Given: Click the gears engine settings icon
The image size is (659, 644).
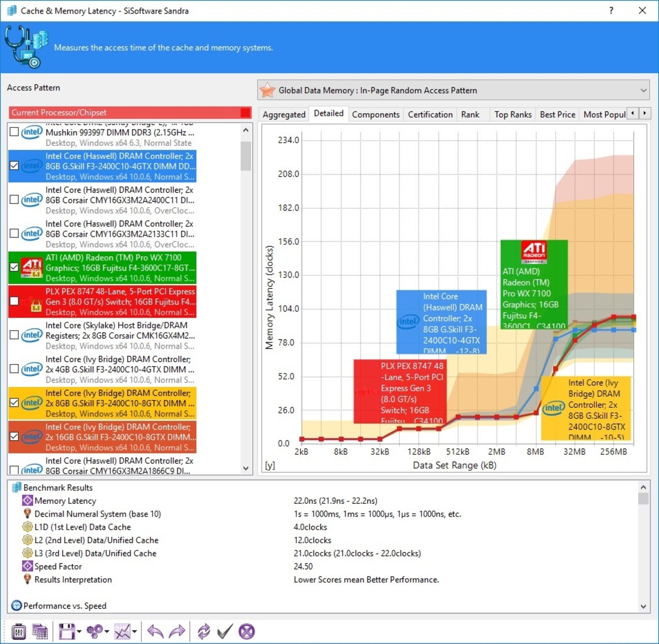Looking at the screenshot, I should coord(94,632).
